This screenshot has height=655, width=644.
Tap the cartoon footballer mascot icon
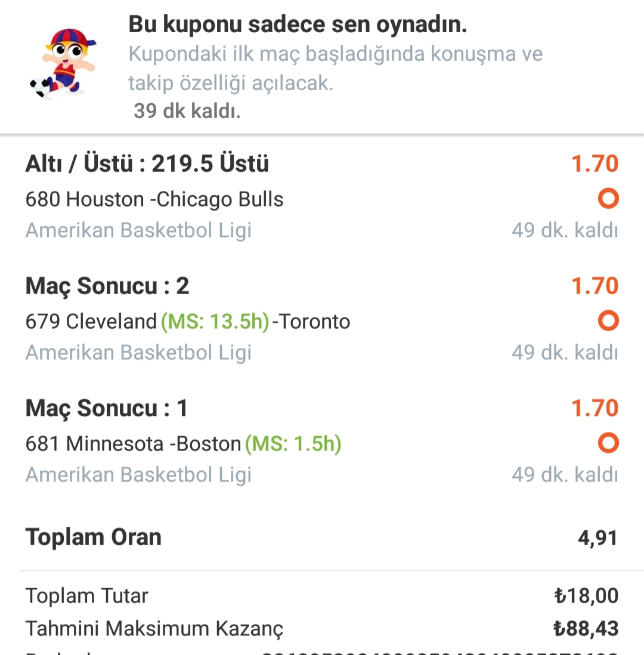tap(63, 63)
